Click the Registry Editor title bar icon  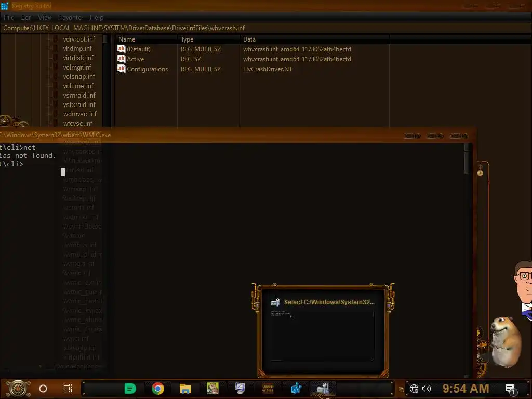[4, 6]
